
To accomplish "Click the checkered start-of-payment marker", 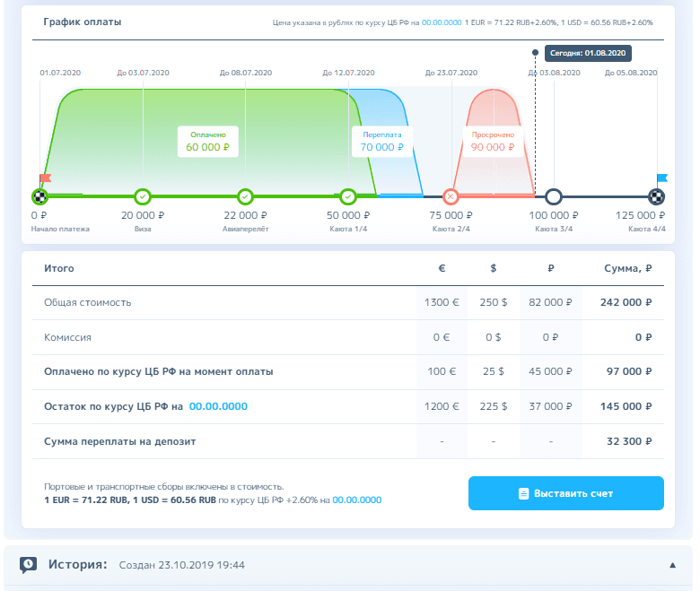I will point(39,196).
